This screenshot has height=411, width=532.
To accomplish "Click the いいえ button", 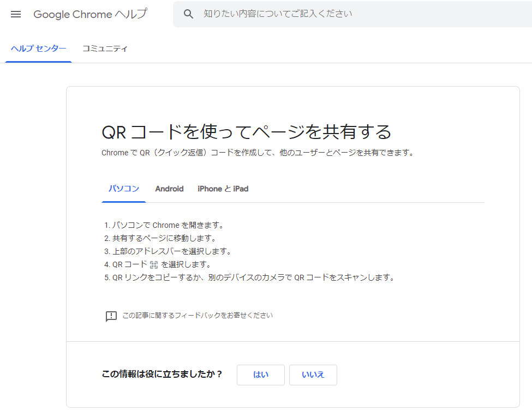I will point(313,374).
